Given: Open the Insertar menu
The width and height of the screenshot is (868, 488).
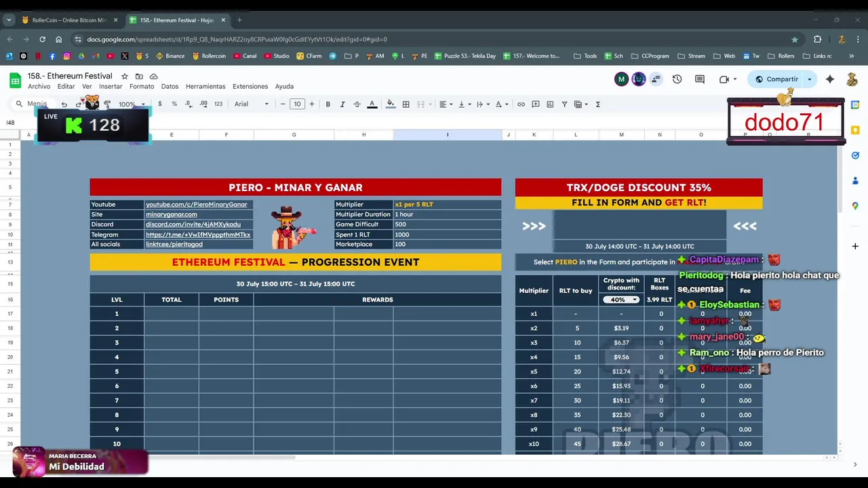Looking at the screenshot, I should [111, 87].
